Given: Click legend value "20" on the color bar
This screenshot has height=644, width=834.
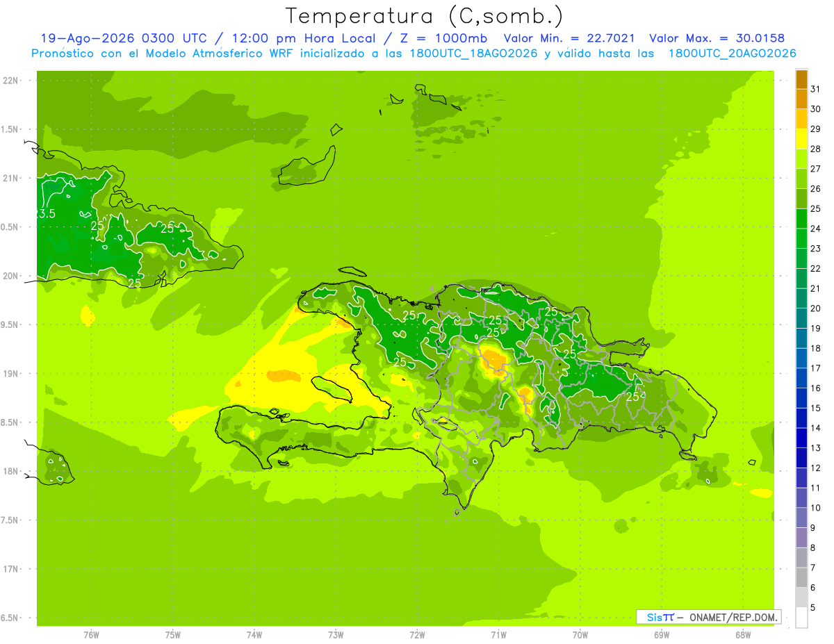Looking at the screenshot, I should [x=816, y=308].
